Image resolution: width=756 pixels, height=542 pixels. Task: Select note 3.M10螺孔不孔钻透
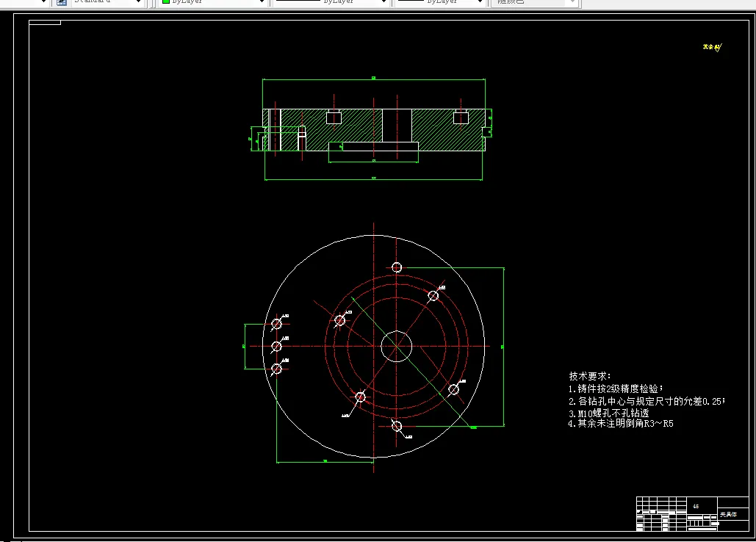[x=608, y=413]
